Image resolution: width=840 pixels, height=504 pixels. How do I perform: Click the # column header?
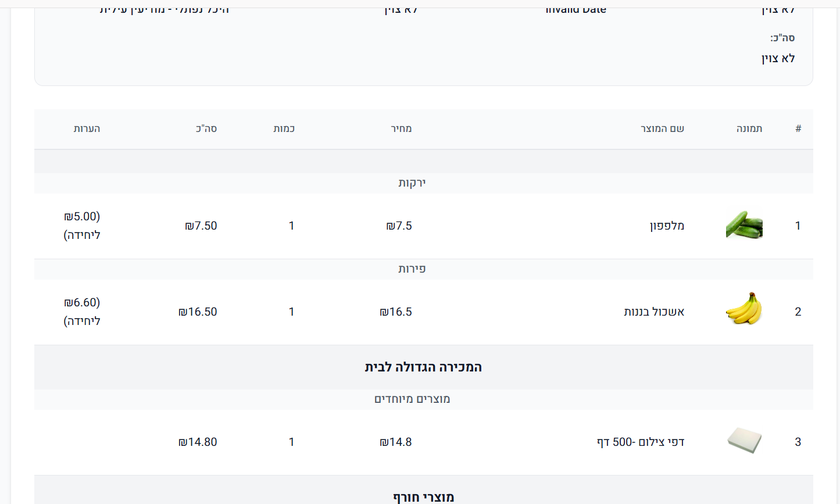(x=798, y=128)
